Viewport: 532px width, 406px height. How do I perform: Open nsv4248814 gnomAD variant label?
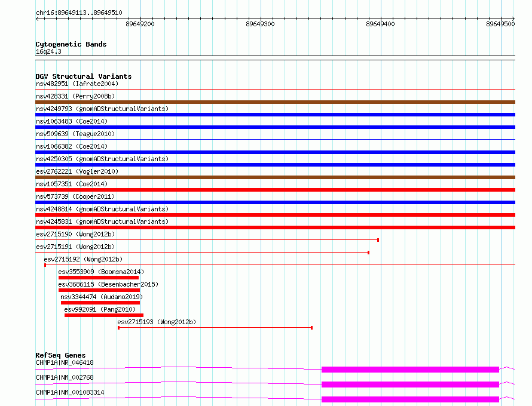click(102, 209)
